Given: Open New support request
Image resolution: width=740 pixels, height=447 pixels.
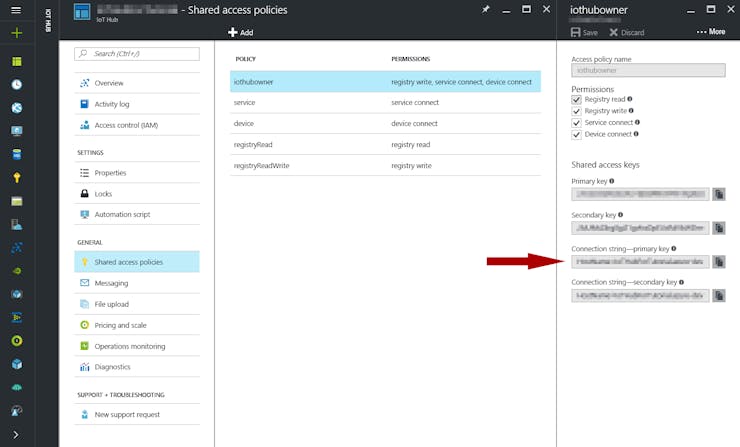Looking at the screenshot, I should pyautogui.click(x=137, y=414).
